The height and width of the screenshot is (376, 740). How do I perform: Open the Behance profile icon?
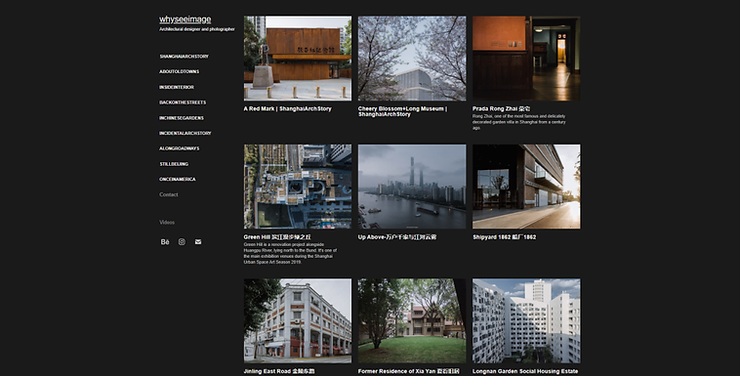pos(165,242)
